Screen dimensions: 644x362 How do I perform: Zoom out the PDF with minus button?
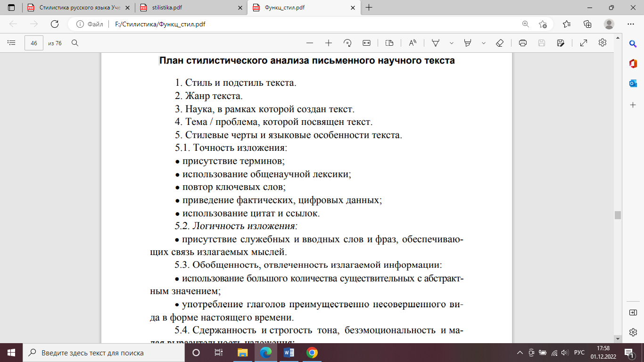(310, 43)
